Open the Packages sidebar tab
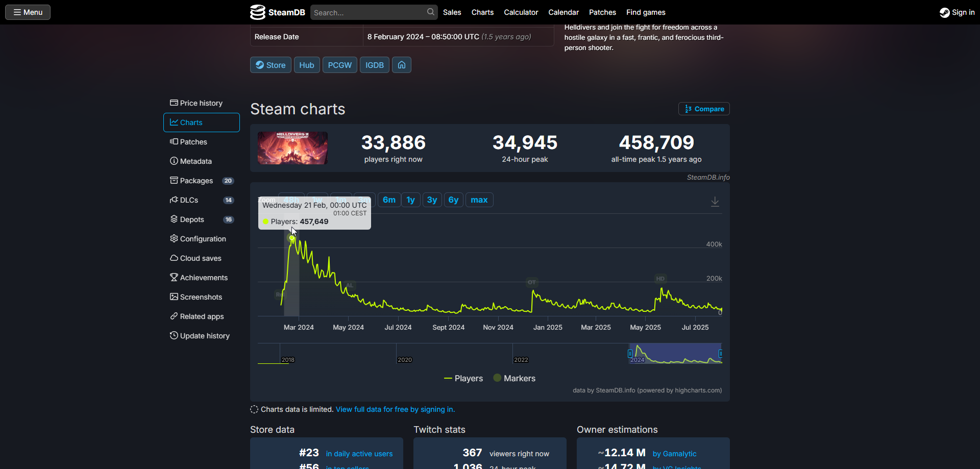Screen dimensions: 980x469 (x=201, y=181)
